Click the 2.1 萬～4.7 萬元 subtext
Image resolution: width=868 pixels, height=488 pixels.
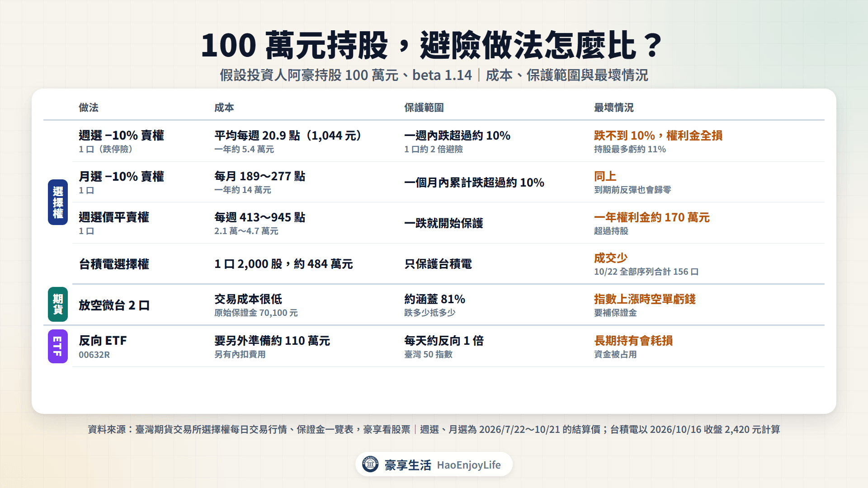[246, 231]
